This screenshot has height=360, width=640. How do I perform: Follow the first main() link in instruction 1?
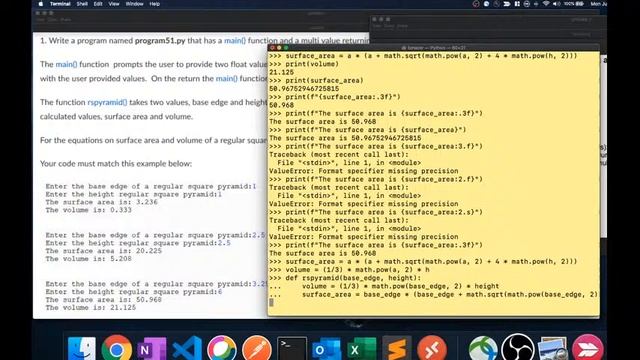(235, 40)
